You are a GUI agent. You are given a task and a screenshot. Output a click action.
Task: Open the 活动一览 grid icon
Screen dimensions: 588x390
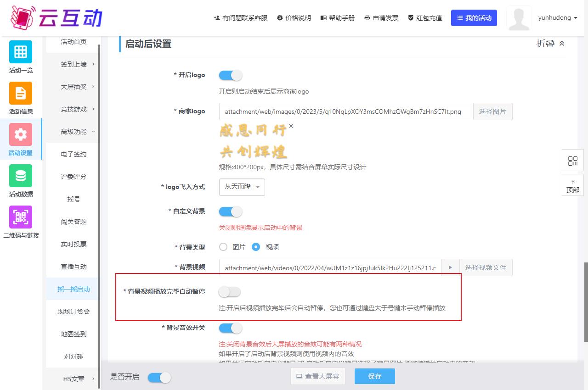(21, 52)
